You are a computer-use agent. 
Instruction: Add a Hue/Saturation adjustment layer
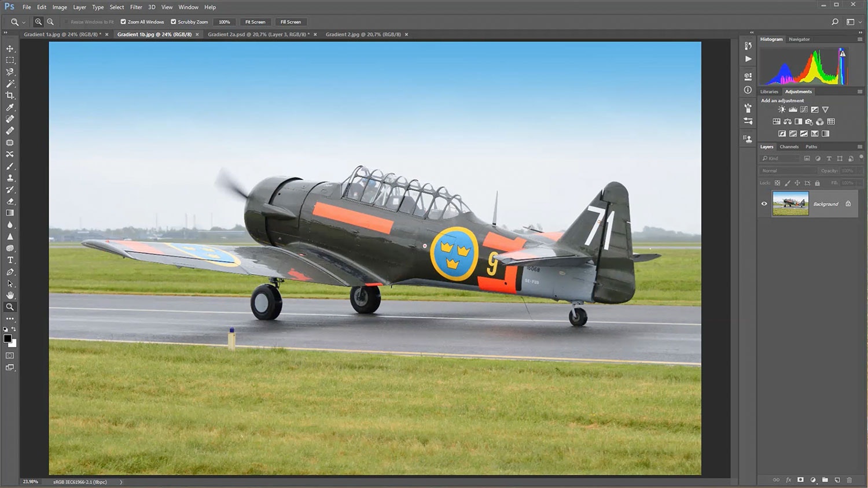coord(776,121)
